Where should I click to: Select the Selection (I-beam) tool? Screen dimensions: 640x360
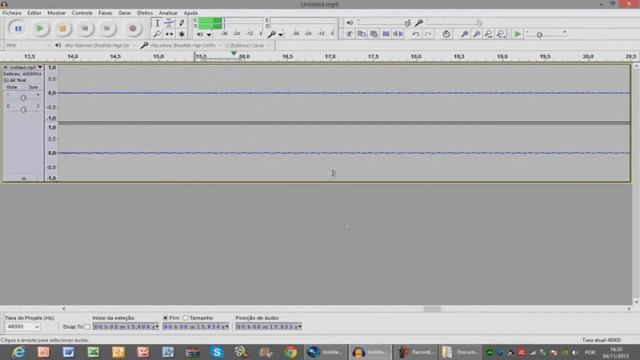(x=157, y=23)
